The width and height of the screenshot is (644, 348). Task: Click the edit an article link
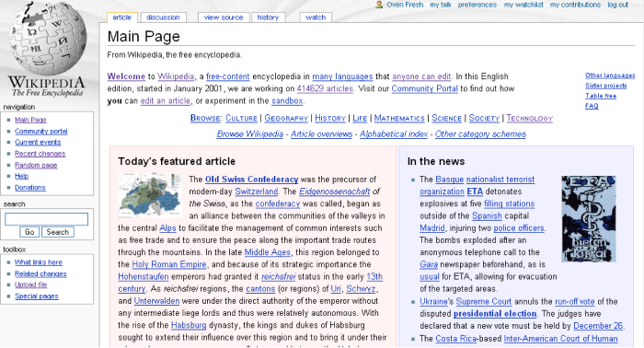tap(165, 101)
